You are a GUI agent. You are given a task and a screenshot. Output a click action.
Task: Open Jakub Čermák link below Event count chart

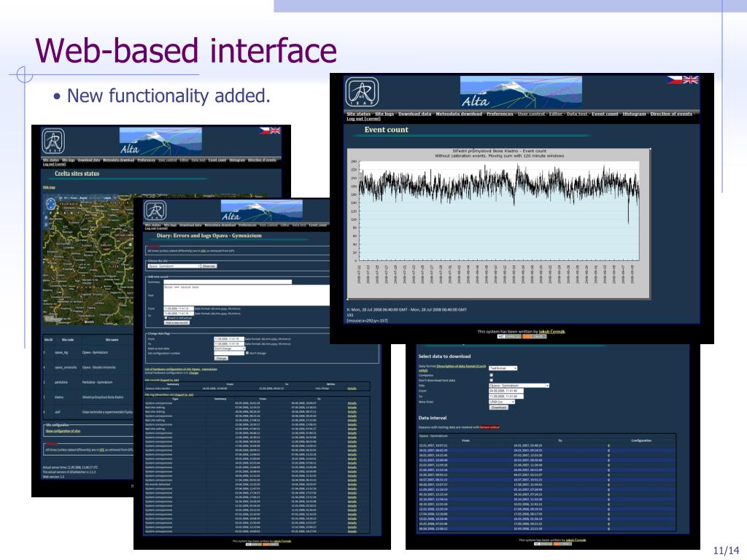(551, 332)
